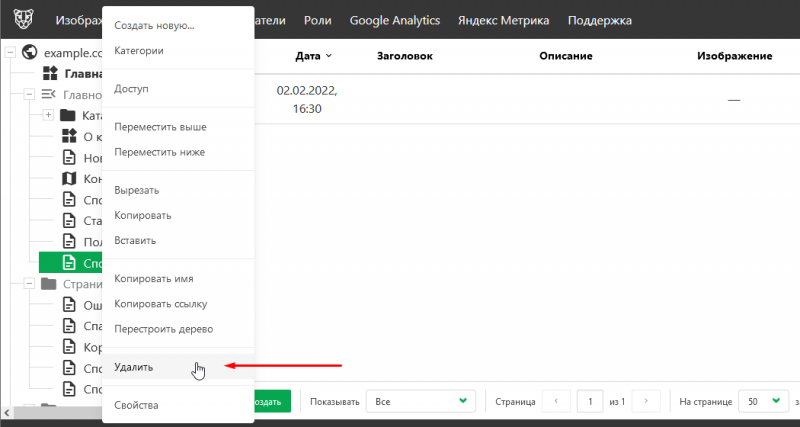Click the panther logo icon in header
Image resolution: width=800 pixels, height=427 pixels.
(x=21, y=20)
